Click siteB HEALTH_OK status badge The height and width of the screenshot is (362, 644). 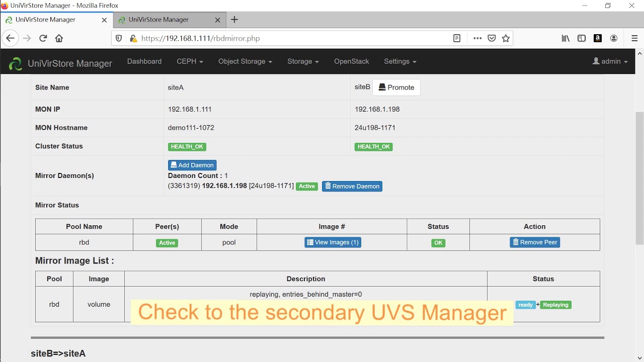[374, 147]
